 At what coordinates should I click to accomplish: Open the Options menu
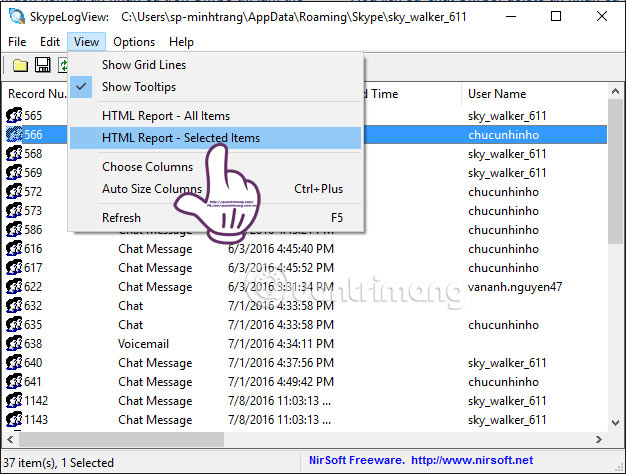[134, 42]
